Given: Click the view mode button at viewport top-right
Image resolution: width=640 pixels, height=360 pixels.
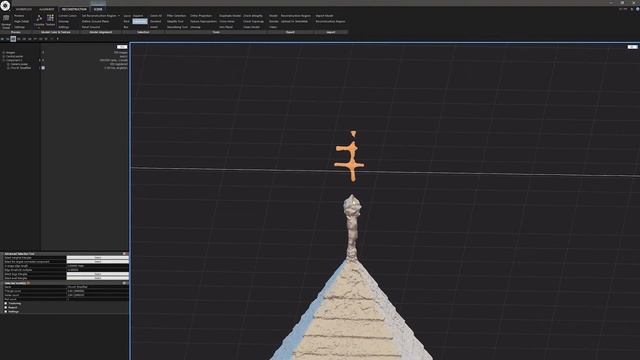Looking at the screenshot, I should tap(632, 47).
